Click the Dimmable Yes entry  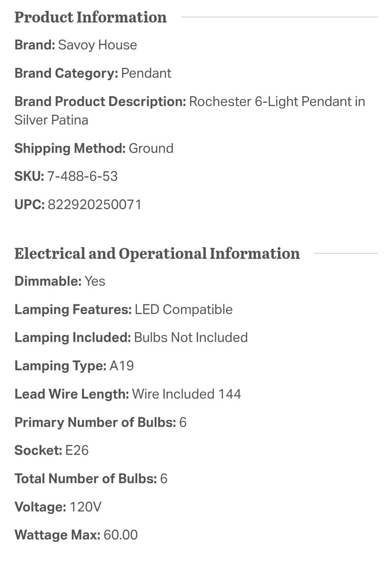[x=60, y=281]
